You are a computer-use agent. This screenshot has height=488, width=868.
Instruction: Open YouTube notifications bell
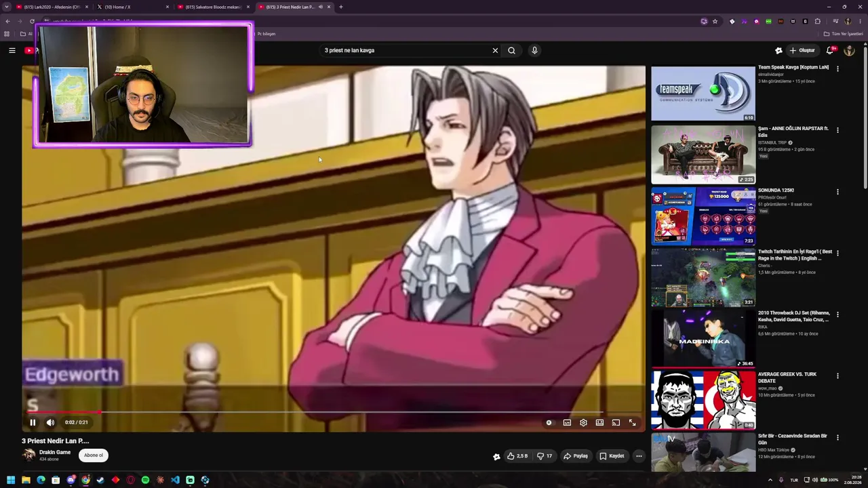(831, 50)
